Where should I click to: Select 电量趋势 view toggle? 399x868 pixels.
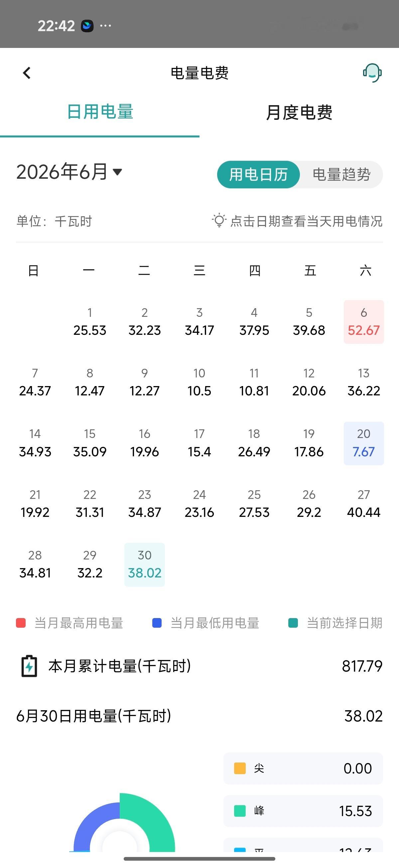341,174
